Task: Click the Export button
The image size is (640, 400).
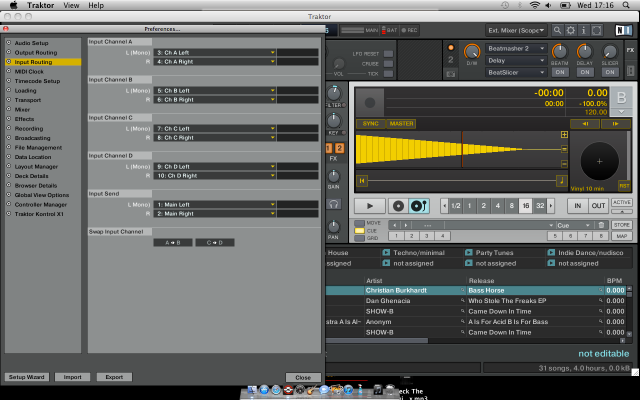Action: coord(114,377)
